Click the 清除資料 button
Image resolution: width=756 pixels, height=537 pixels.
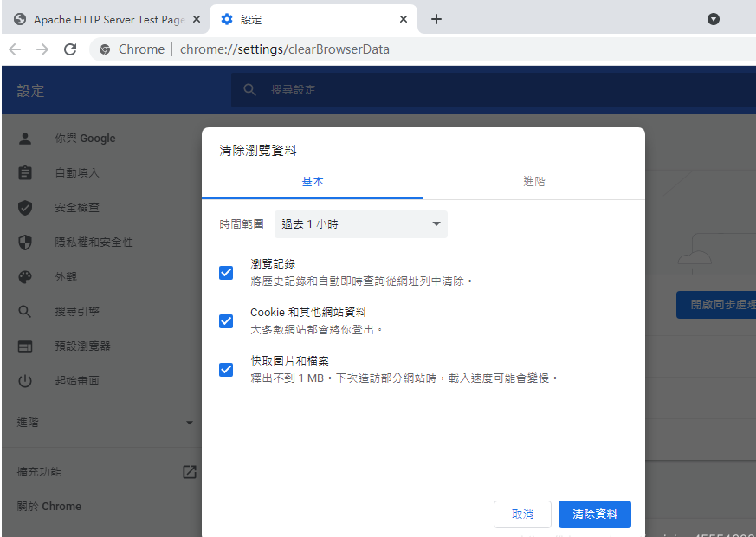(x=594, y=514)
